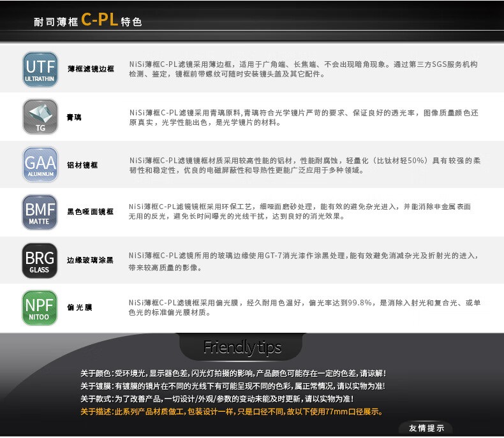Select the 边缘玻璃涂黑 label
The image size is (504, 438).
[x=90, y=260]
